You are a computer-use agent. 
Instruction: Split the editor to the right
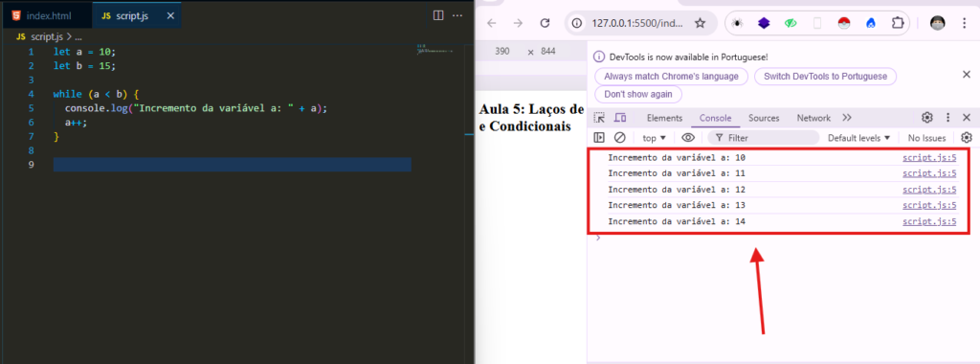tap(438, 15)
